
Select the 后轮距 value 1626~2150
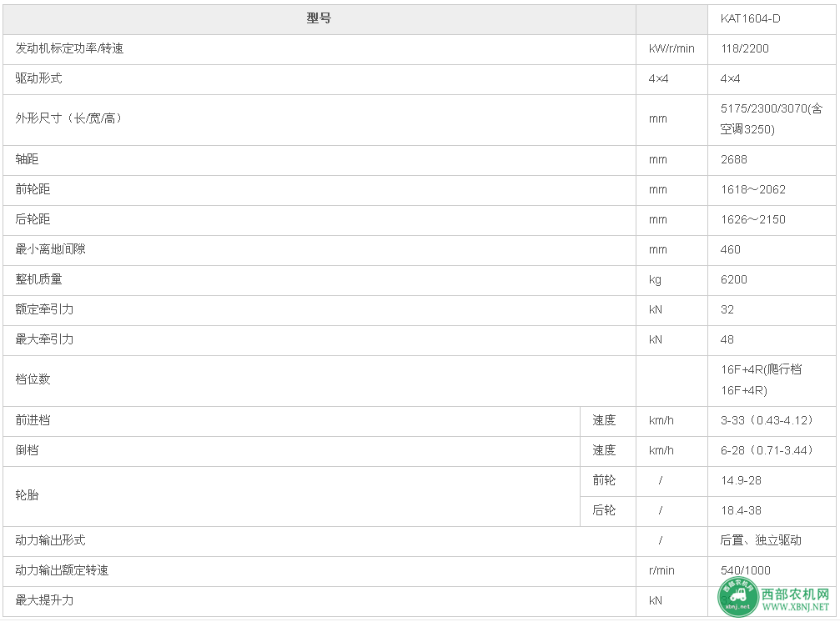(752, 219)
